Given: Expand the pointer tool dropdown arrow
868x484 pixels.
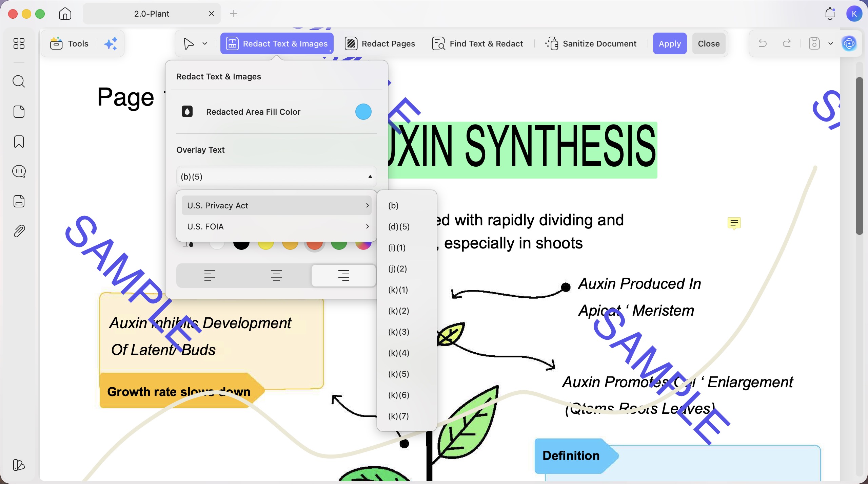Looking at the screenshot, I should (x=204, y=43).
